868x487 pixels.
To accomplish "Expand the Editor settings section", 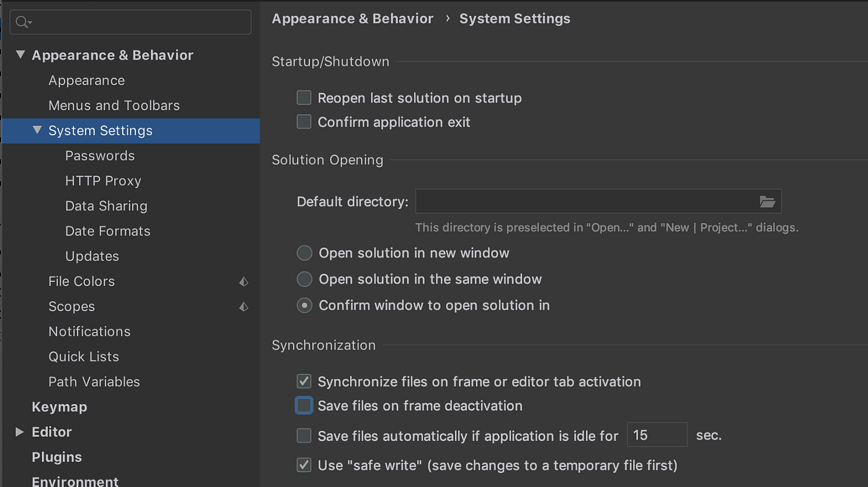I will point(20,432).
